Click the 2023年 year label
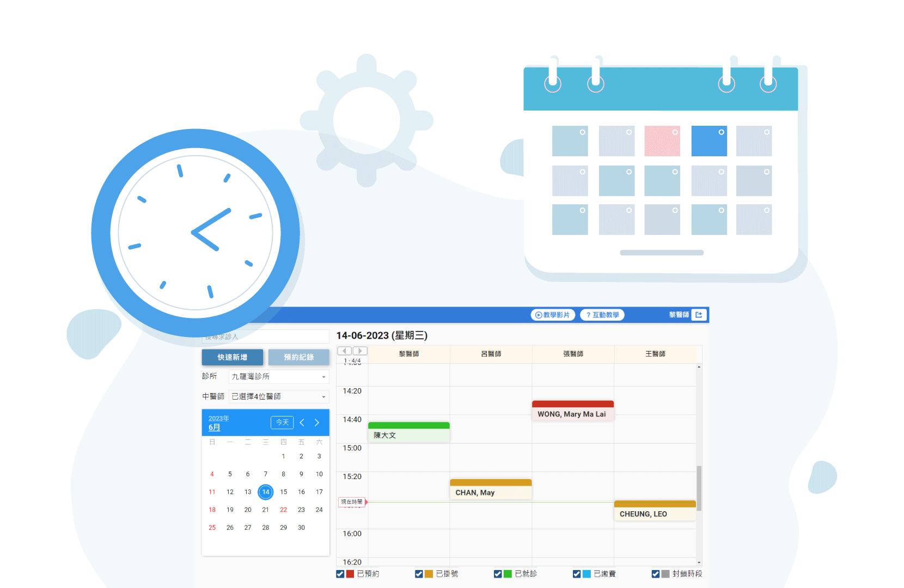The image size is (904, 588). point(219,418)
